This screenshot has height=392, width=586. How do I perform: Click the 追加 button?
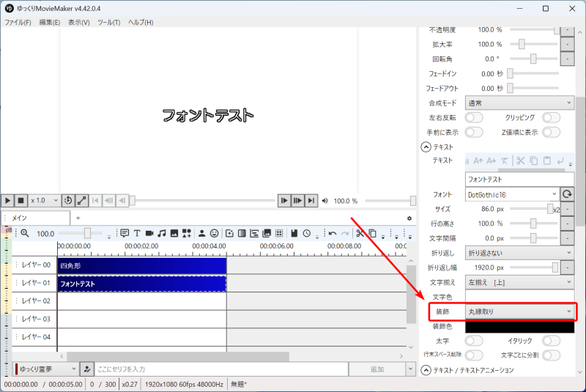tap(377, 369)
